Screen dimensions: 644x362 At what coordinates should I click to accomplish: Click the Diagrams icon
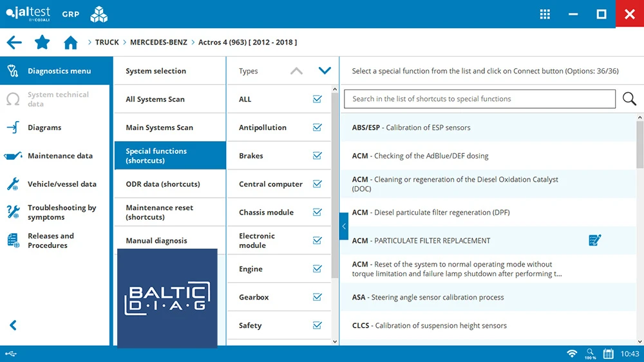(13, 128)
